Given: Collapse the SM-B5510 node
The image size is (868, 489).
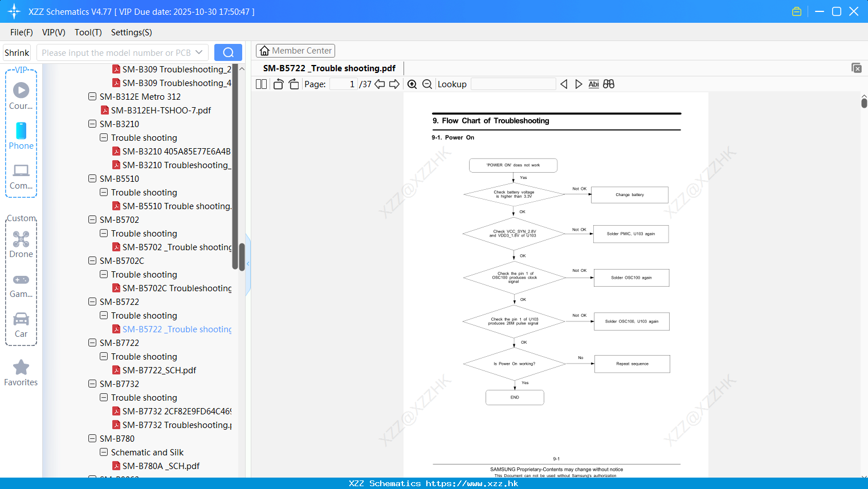Looking at the screenshot, I should pyautogui.click(x=92, y=178).
